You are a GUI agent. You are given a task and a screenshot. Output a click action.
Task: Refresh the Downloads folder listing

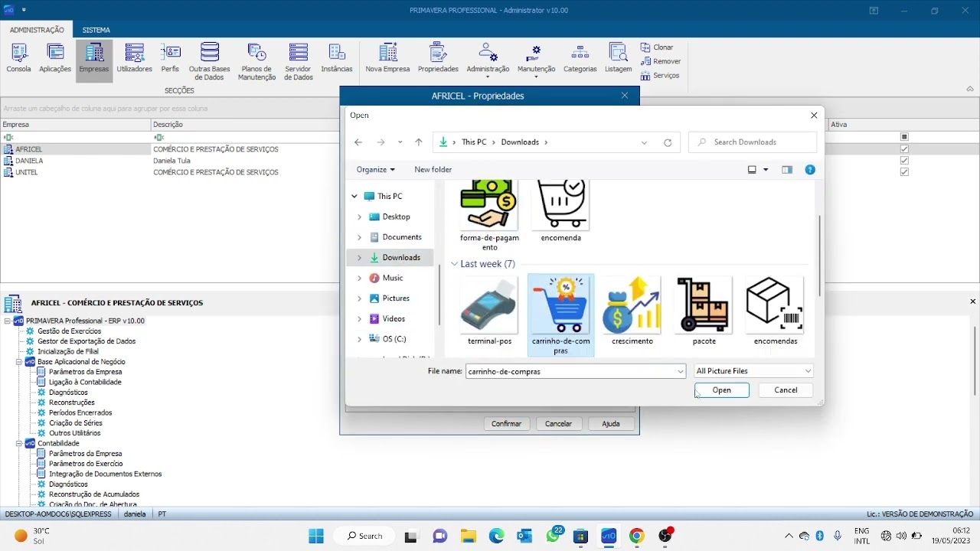[x=668, y=142]
